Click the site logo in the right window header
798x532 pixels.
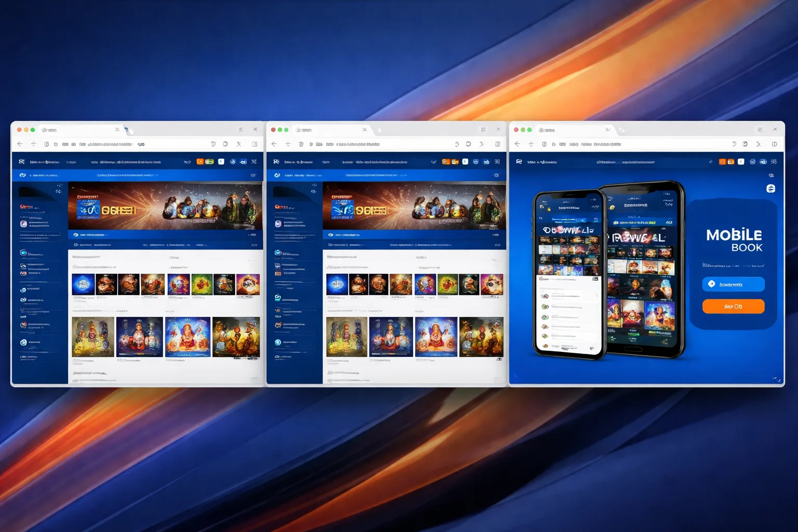(x=519, y=162)
